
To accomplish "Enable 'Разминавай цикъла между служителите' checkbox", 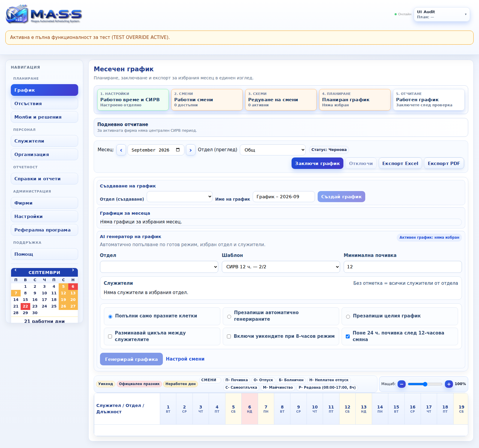I will (110, 337).
